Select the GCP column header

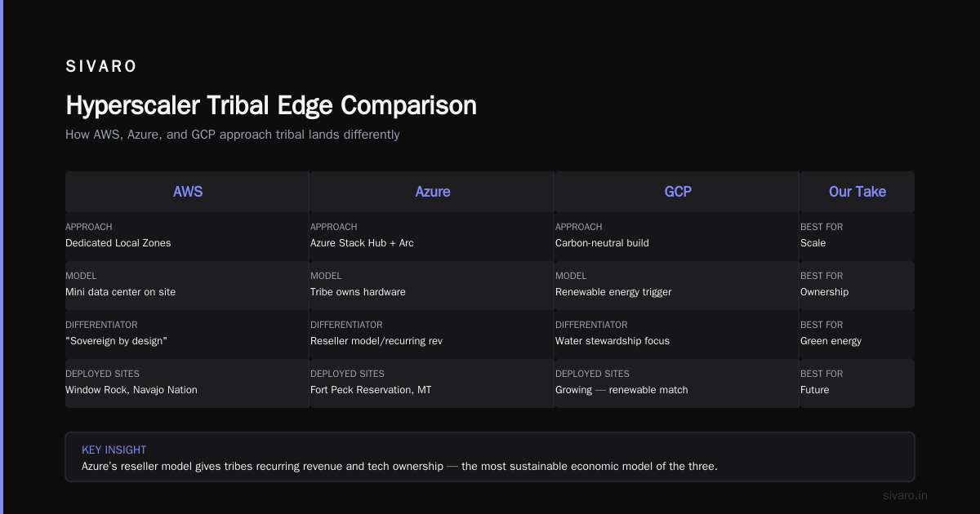click(678, 192)
